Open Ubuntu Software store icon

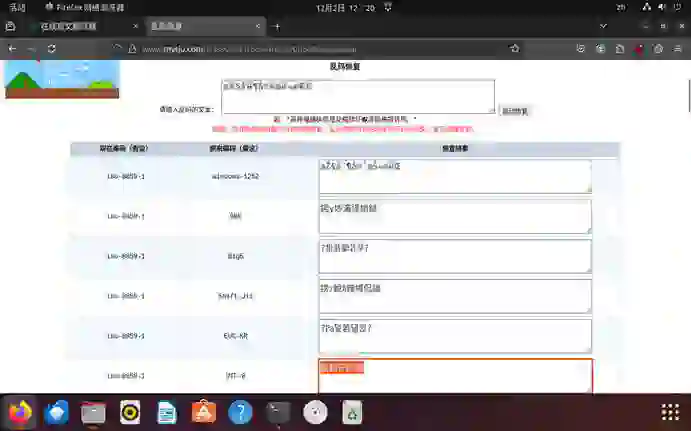click(204, 412)
